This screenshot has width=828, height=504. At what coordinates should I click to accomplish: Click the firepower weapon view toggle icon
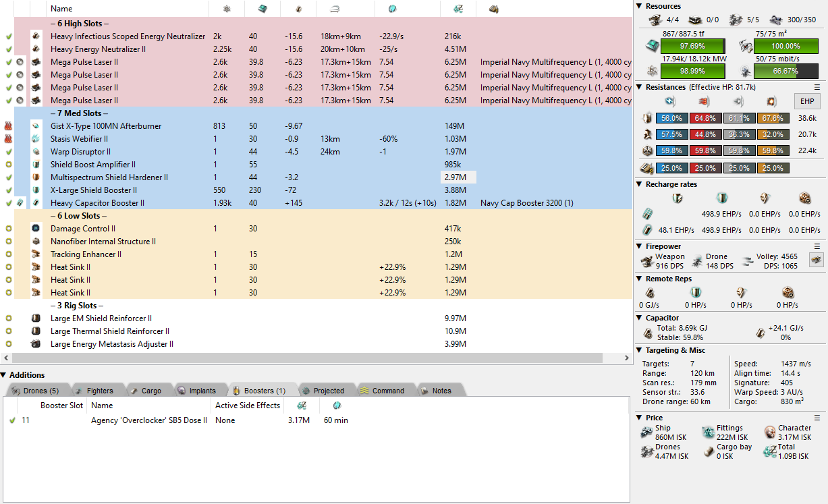click(x=817, y=260)
